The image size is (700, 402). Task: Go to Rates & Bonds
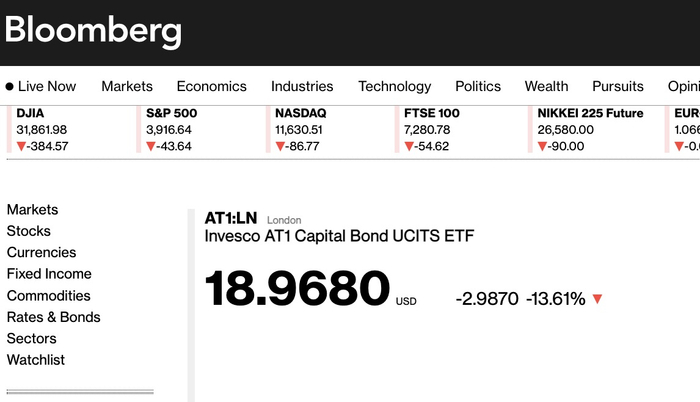[x=53, y=317]
